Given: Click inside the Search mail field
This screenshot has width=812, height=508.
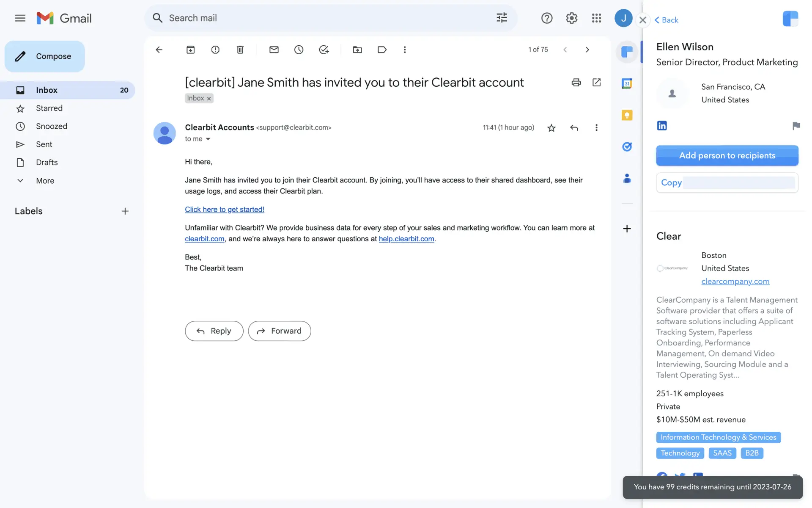Looking at the screenshot, I should point(321,18).
